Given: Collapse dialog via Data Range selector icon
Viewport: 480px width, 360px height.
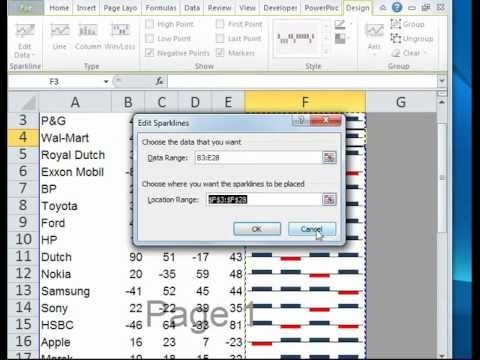Looking at the screenshot, I should (329, 157).
